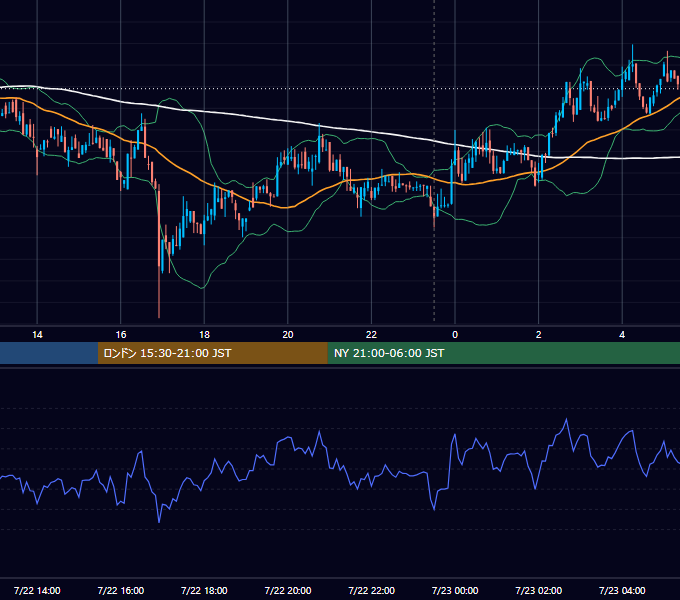Click the 7/22 22:00 date label
680x600 pixels.
click(x=372, y=590)
